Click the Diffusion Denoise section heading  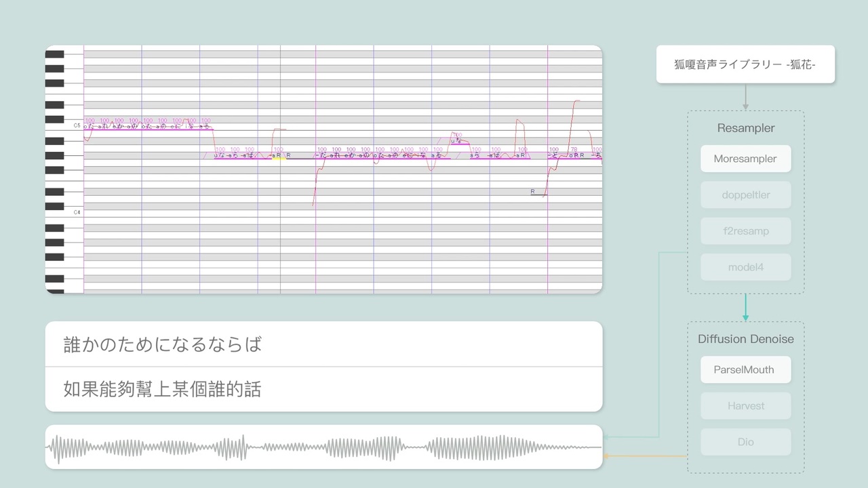[745, 339]
